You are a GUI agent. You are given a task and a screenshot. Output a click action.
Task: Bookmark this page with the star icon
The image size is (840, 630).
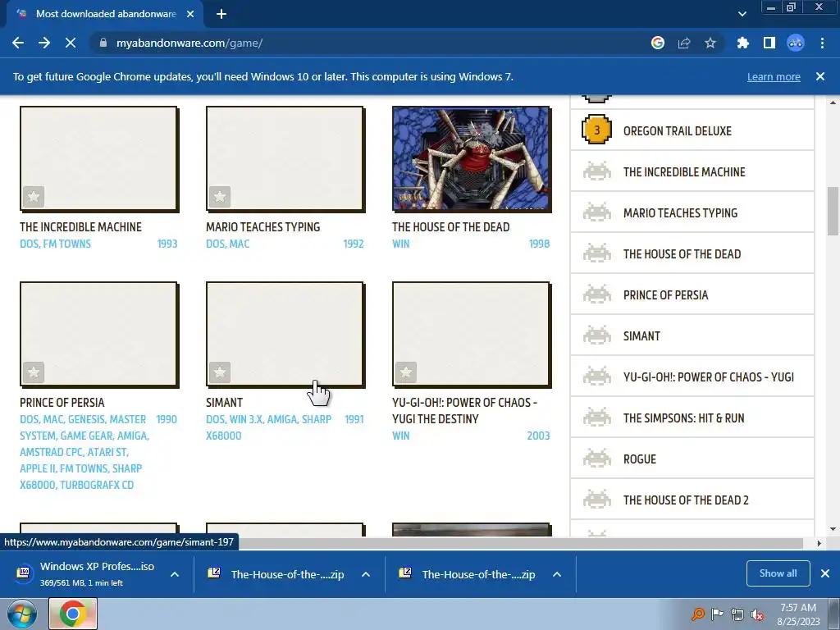click(x=710, y=43)
